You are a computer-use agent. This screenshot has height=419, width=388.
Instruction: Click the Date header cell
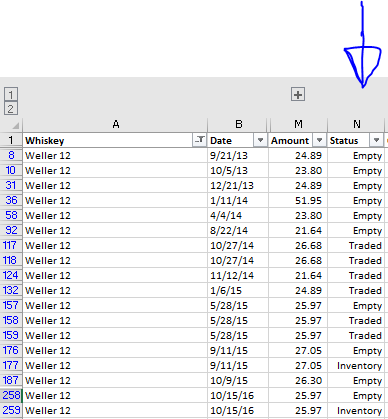238,140
